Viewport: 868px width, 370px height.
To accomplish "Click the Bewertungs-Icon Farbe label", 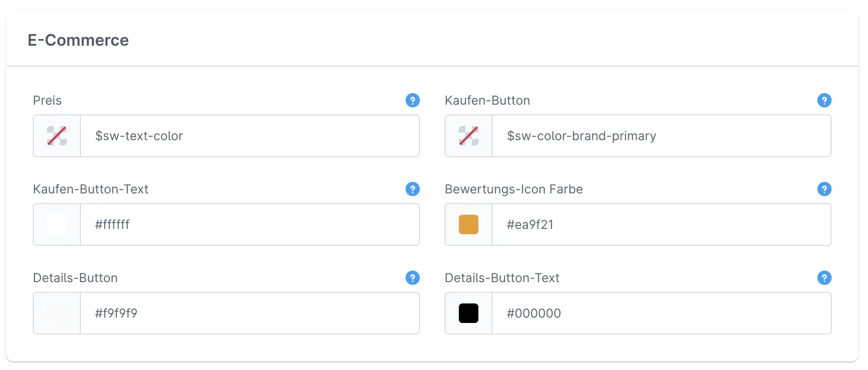I will point(513,189).
